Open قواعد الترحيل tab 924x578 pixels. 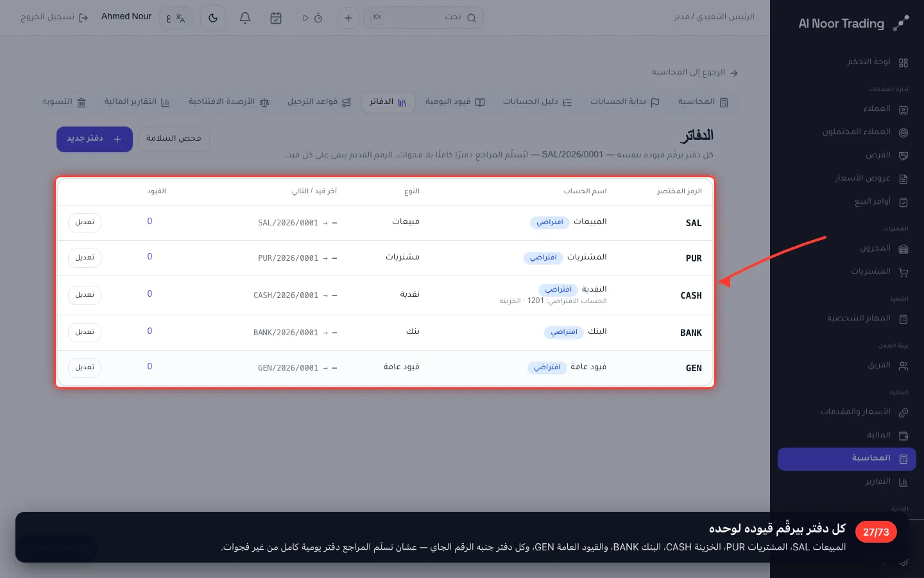(x=319, y=102)
